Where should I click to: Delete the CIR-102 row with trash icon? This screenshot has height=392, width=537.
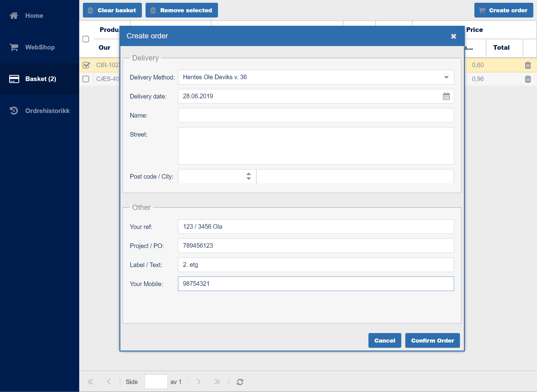click(527, 65)
